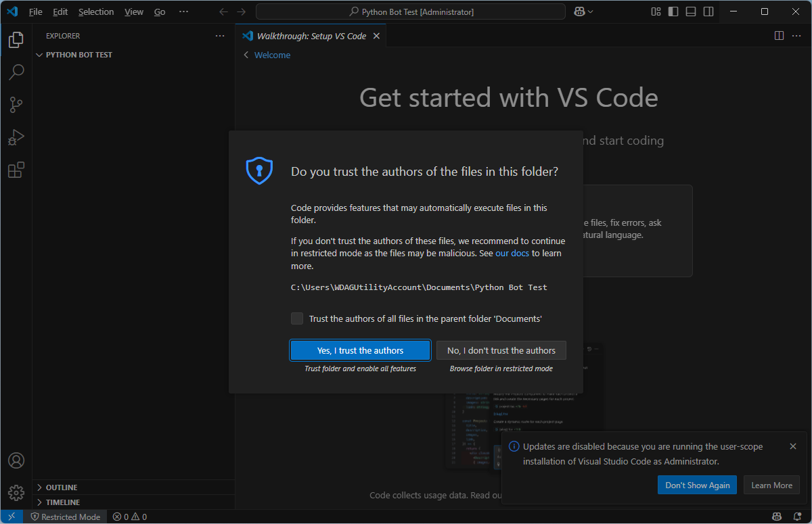Viewport: 812px width, 524px height.
Task: Go back to Welcome via the breadcrumb link
Action: coord(272,55)
